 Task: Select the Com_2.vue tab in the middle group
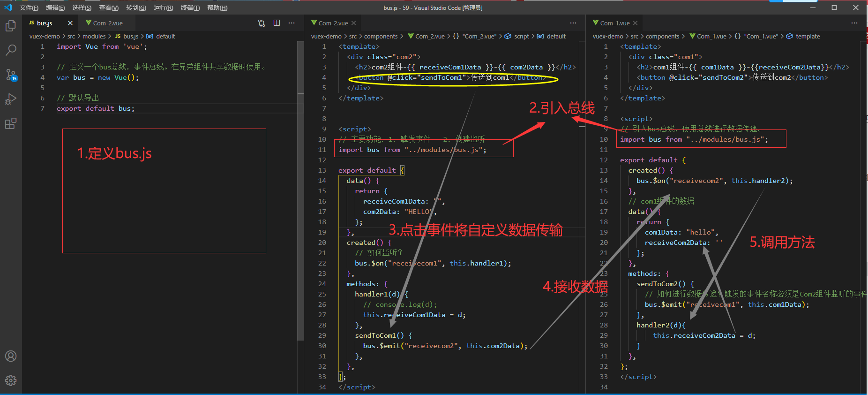click(333, 23)
